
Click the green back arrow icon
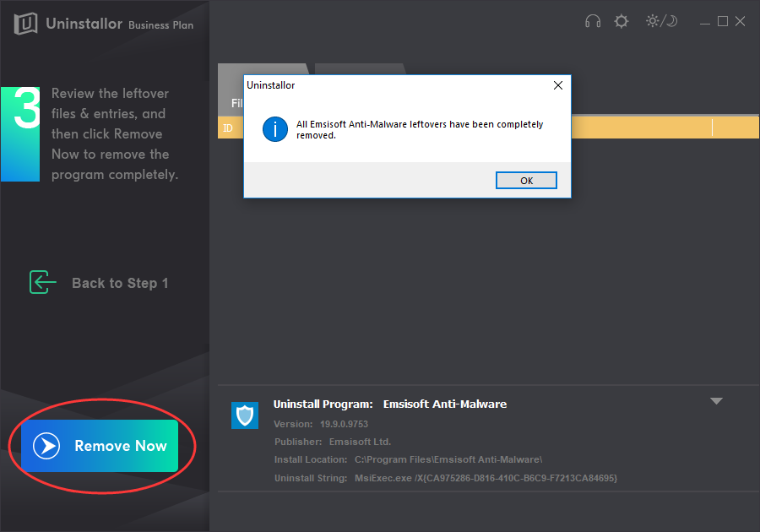pyautogui.click(x=43, y=282)
